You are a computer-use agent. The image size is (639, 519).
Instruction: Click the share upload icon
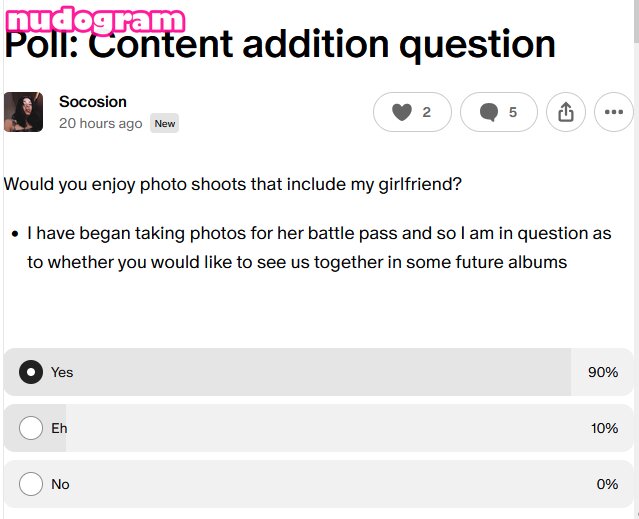pos(566,113)
